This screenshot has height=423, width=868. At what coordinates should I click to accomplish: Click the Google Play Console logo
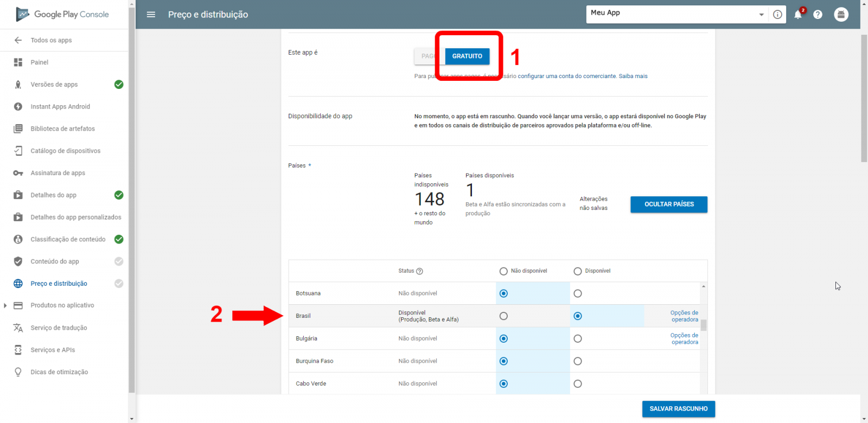(x=62, y=14)
